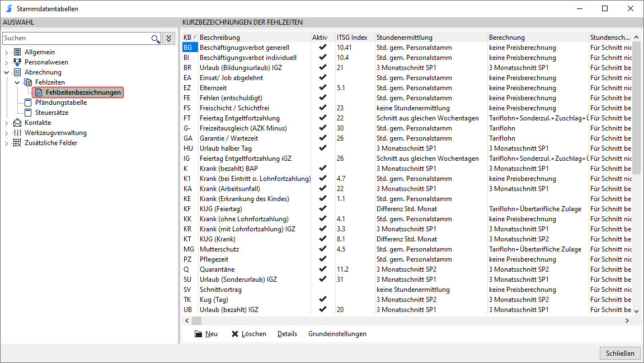Screen dimensions: 644x363
Task: Click the Personalwesen people icon
Action: [x=17, y=62]
